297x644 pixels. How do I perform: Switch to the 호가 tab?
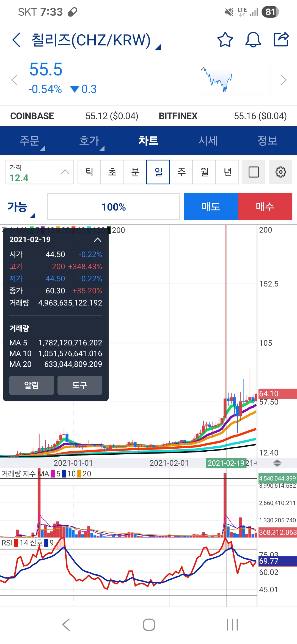89,141
